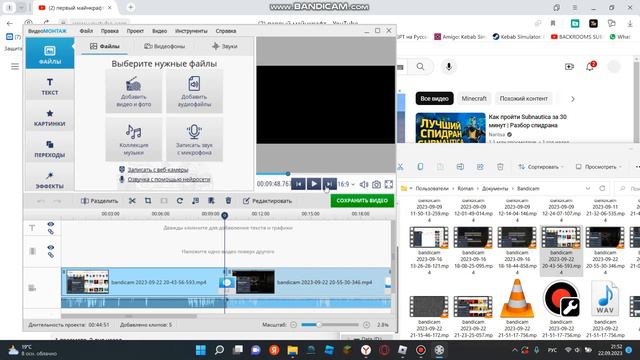Expand preview to fullscreen
This screenshot has width=640, height=360.
pos(389,184)
